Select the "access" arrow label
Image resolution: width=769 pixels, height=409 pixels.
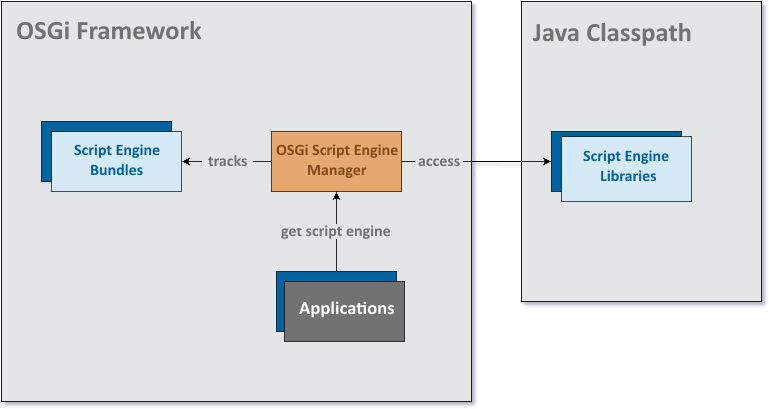439,161
